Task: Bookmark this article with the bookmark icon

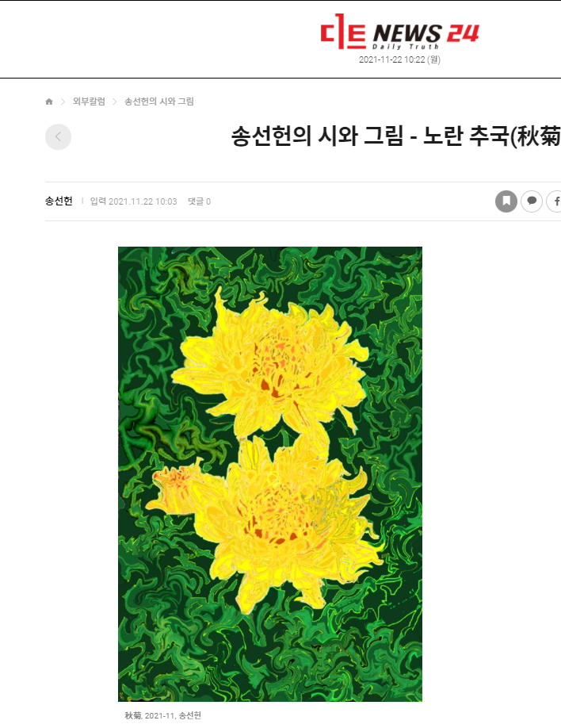Action: point(506,201)
